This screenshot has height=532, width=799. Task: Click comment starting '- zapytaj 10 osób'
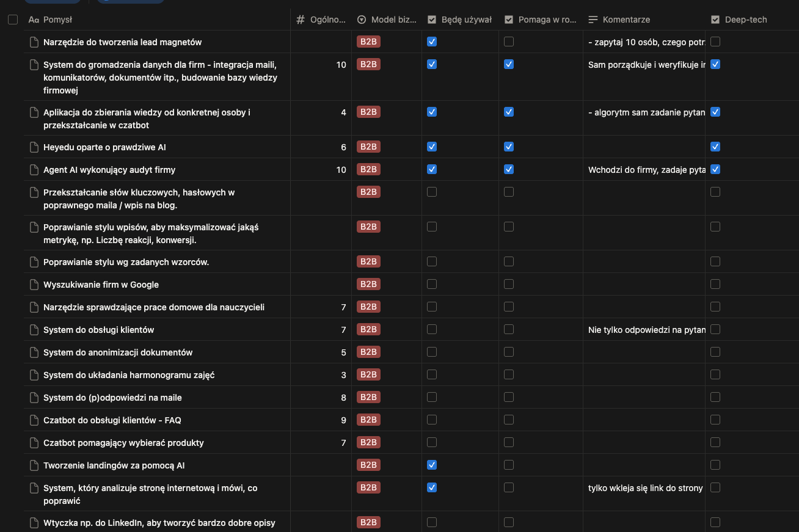coord(646,42)
